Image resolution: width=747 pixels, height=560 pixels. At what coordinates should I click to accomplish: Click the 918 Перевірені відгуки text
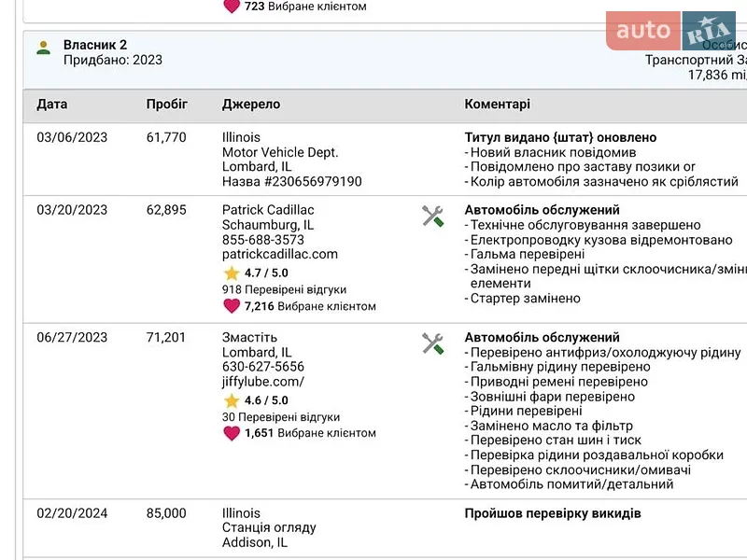click(x=285, y=289)
